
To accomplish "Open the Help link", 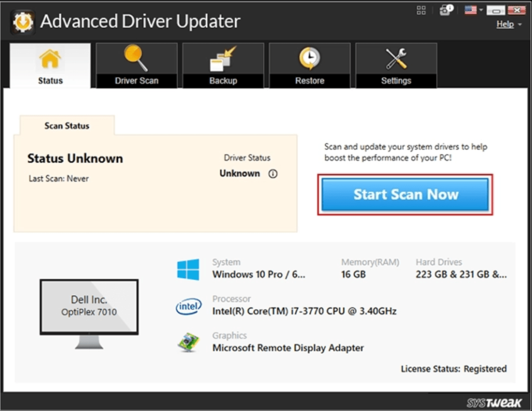I will point(505,24).
